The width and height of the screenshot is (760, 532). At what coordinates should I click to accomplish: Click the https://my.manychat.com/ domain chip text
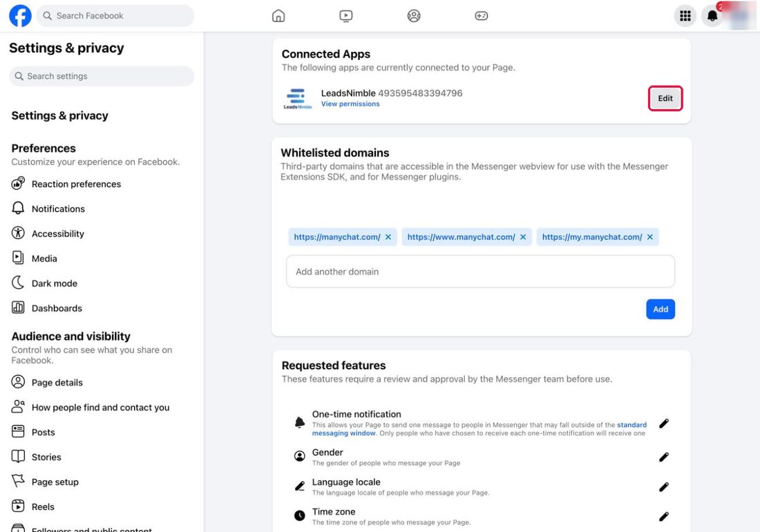click(592, 237)
